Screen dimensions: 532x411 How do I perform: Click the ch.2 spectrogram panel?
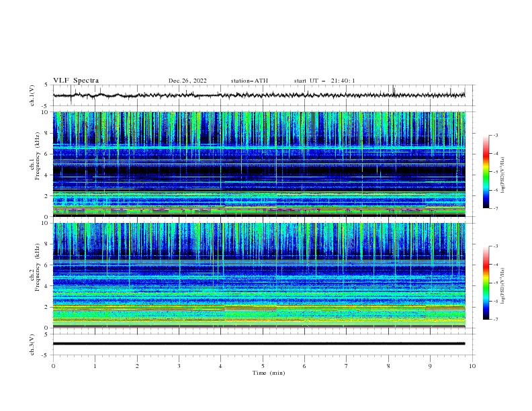point(259,275)
